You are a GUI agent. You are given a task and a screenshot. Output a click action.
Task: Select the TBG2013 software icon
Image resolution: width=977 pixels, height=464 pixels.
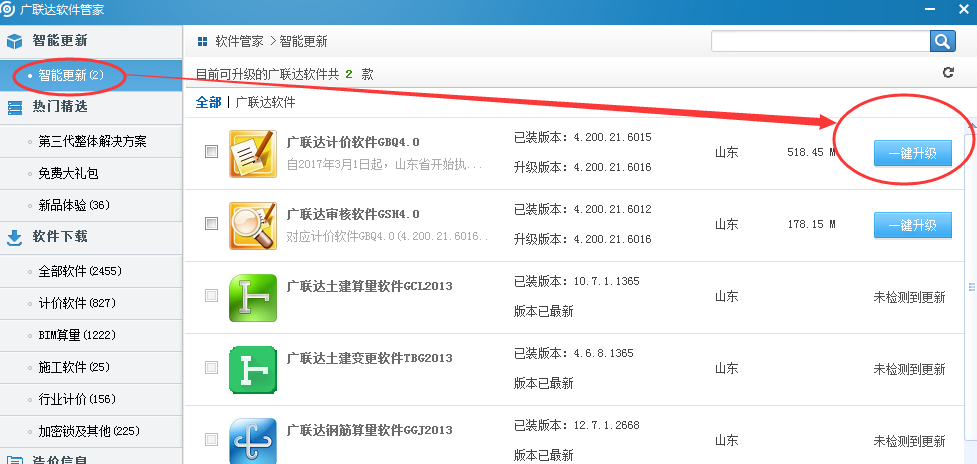(x=253, y=370)
